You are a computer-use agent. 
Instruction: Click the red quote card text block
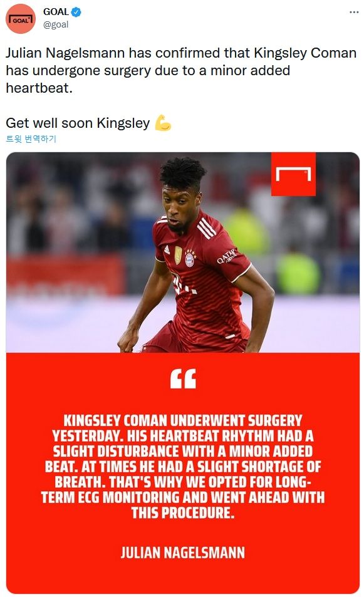[183, 467]
